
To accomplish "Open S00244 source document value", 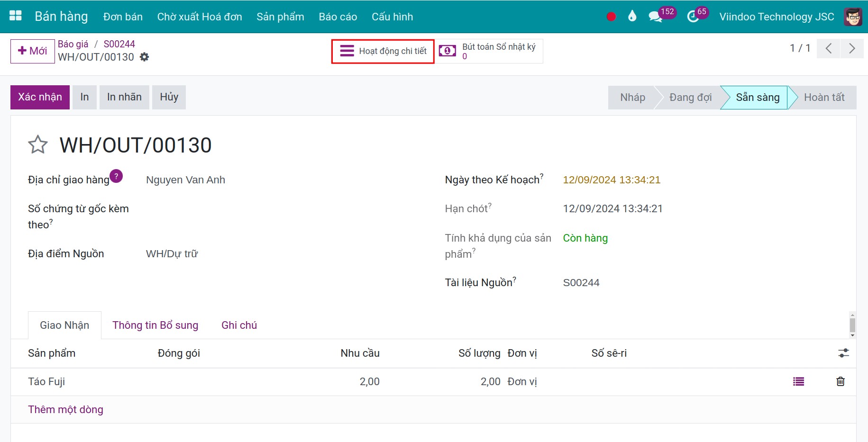I will [581, 283].
